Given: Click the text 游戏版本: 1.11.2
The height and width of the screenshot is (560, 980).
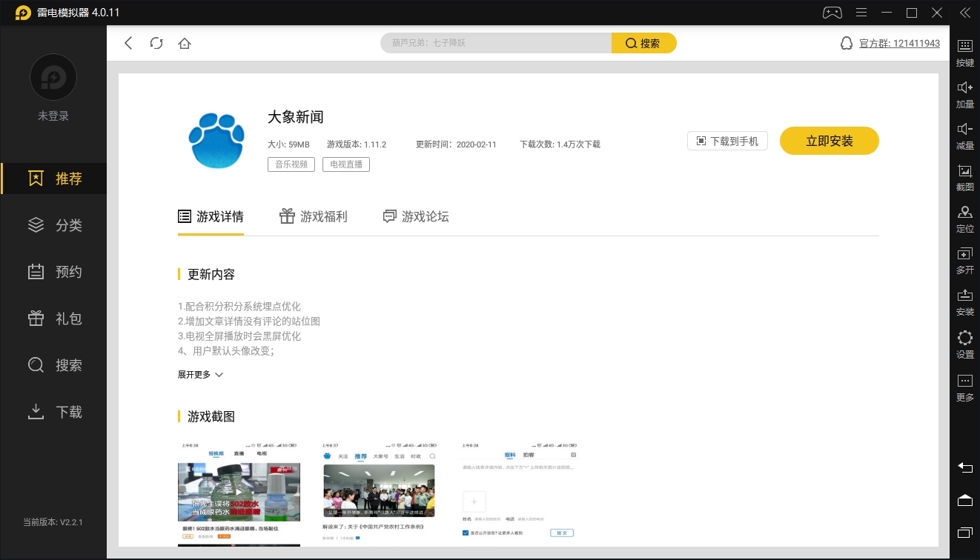Looking at the screenshot, I should coord(357,144).
